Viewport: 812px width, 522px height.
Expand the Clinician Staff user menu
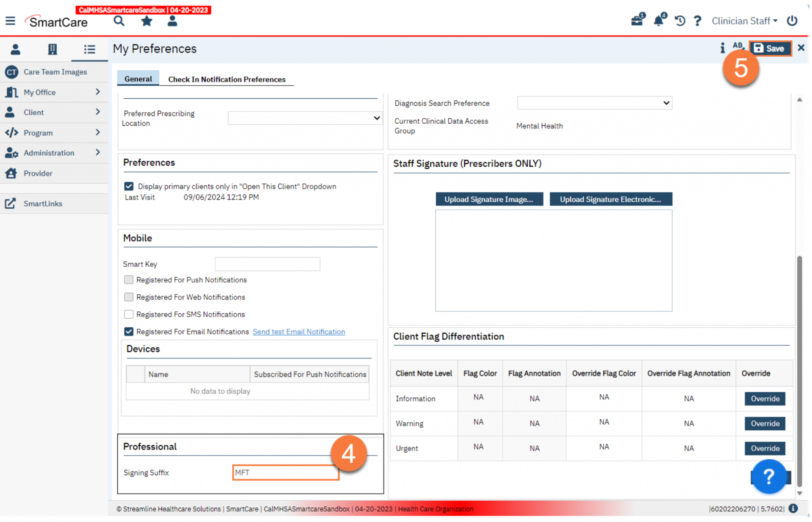(x=745, y=21)
